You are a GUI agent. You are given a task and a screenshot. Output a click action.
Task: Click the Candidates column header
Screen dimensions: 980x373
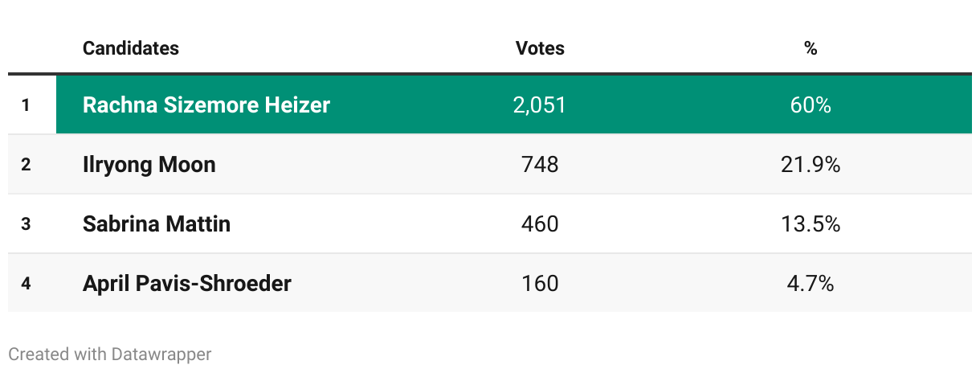131,48
